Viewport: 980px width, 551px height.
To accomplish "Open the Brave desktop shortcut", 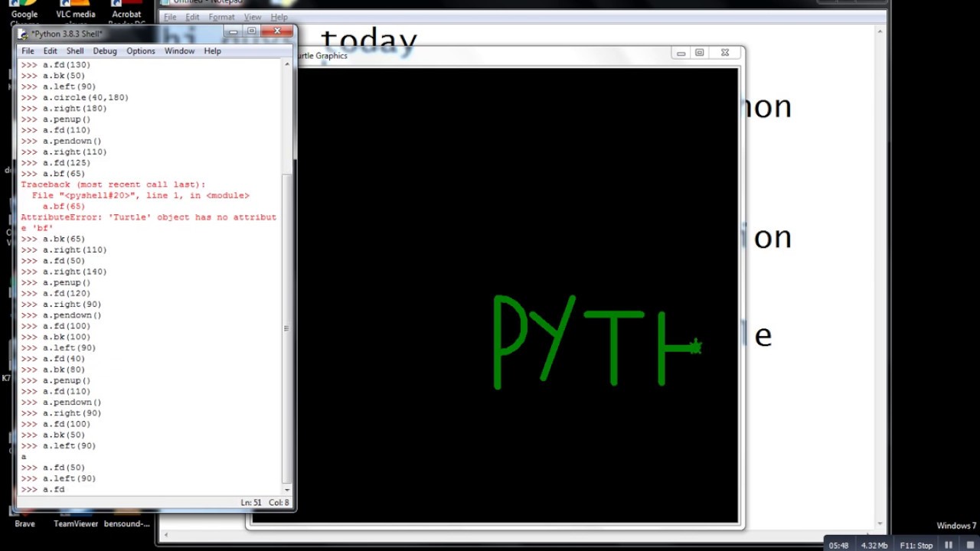I will pos(24,518).
